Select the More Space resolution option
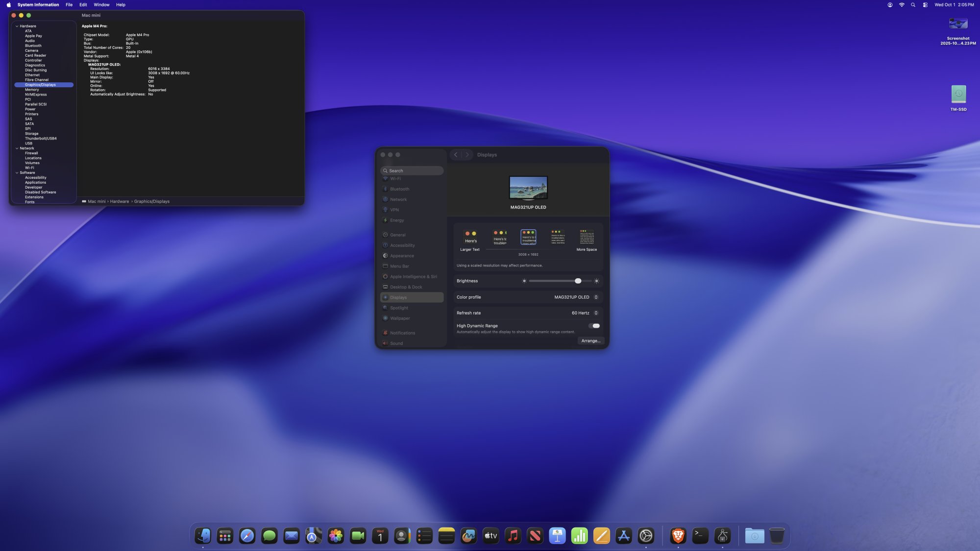Viewport: 980px width, 551px height. 587,238
